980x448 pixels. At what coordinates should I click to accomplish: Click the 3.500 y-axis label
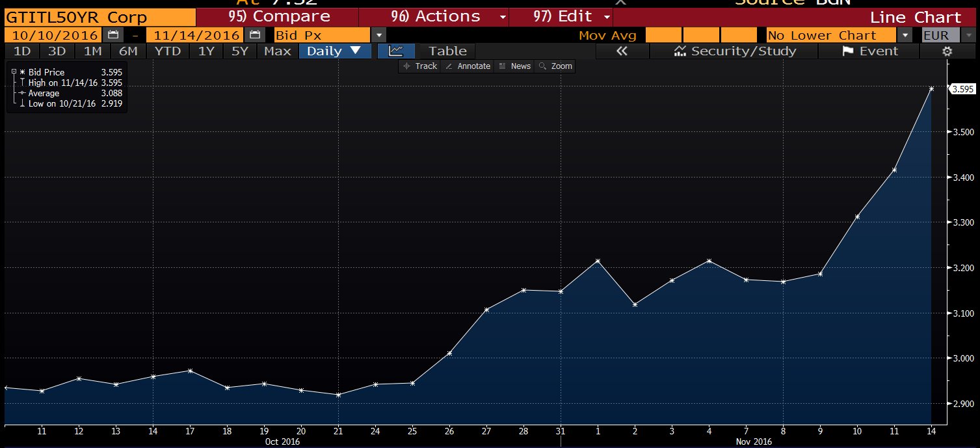point(962,132)
